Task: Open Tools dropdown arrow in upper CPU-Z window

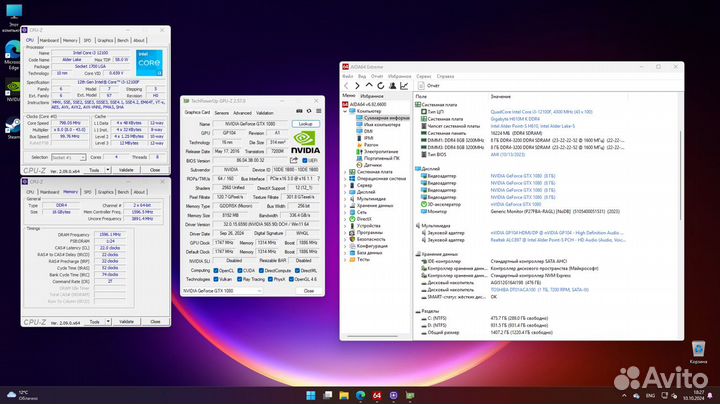Action: [108, 170]
